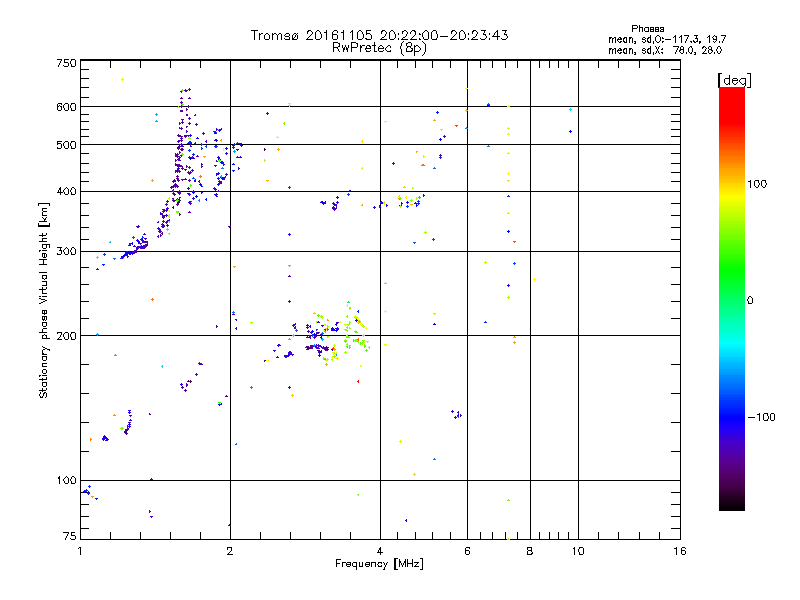The height and width of the screenshot is (600, 800).
Task: Click the height axis label '75'
Action: point(70,536)
